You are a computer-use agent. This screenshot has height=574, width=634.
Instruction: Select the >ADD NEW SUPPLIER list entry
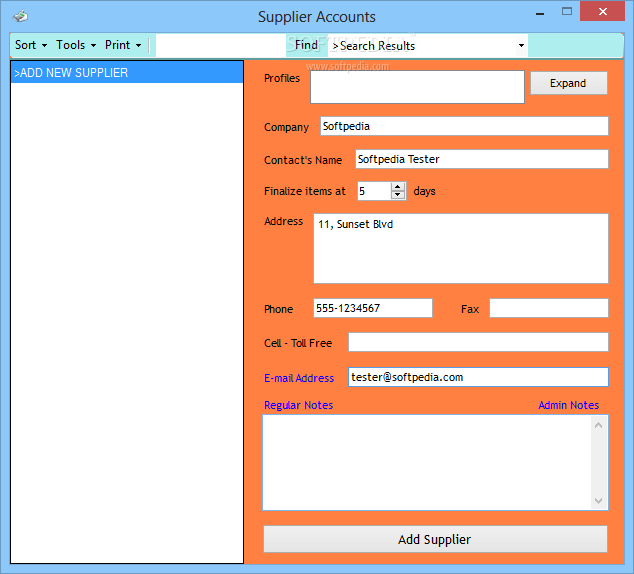pos(127,73)
